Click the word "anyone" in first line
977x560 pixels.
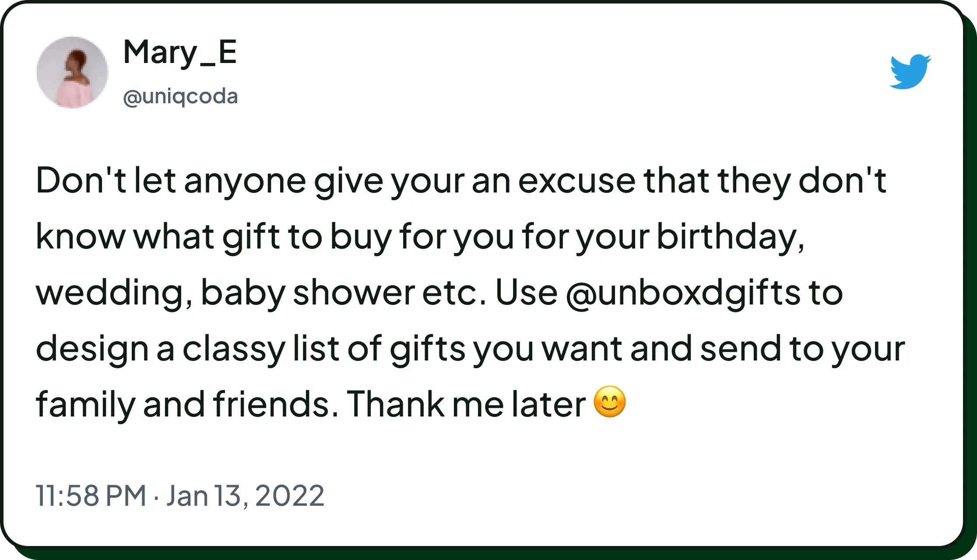245,182
